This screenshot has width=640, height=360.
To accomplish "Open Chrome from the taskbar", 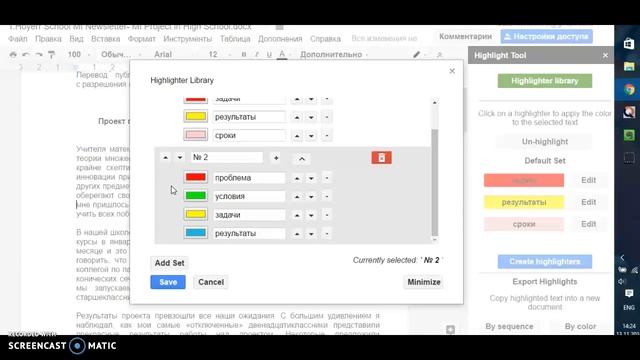I will [x=629, y=89].
